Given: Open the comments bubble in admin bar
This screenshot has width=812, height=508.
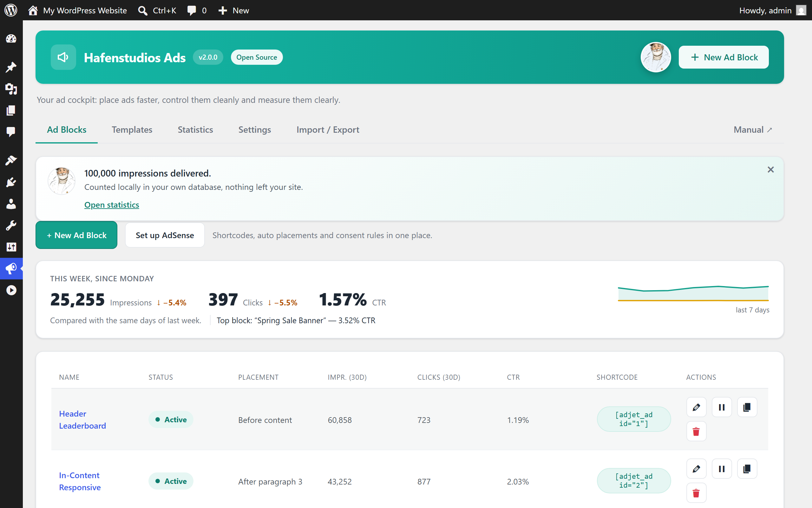Looking at the screenshot, I should [x=197, y=10].
